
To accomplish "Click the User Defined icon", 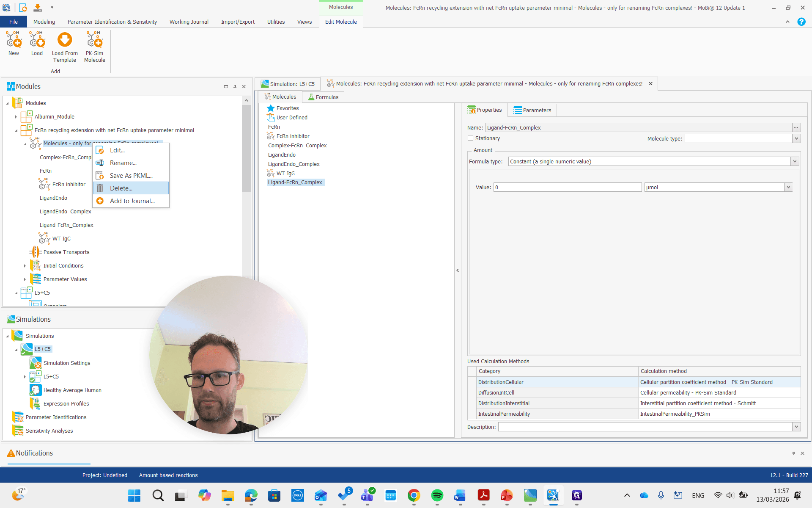I will 271,118.
